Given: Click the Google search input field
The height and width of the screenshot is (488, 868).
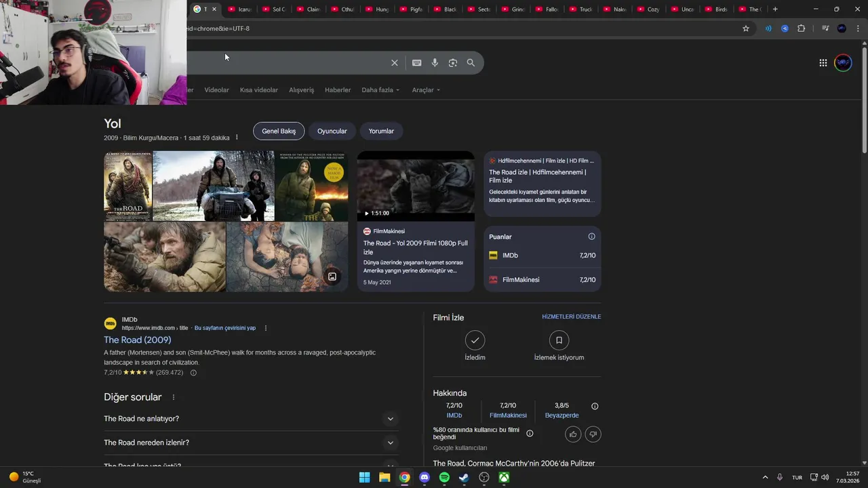Looking at the screenshot, I should (285, 63).
